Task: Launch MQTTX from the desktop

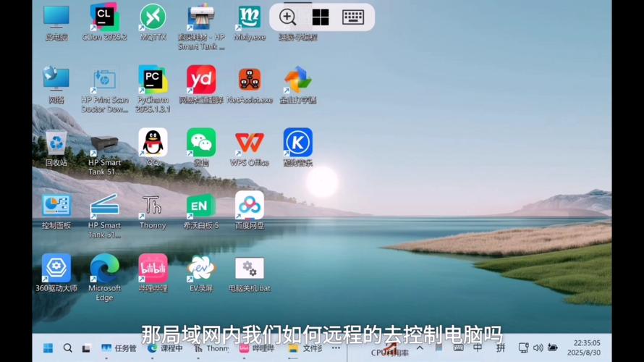Action: click(153, 17)
